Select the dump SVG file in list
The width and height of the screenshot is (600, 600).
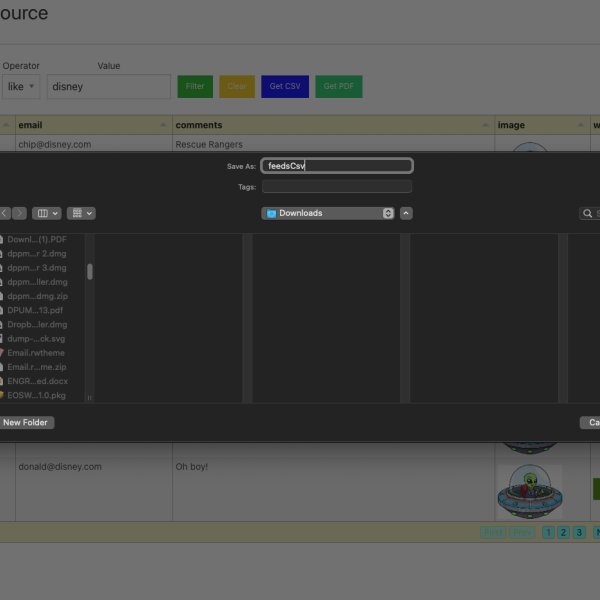[x=37, y=339]
